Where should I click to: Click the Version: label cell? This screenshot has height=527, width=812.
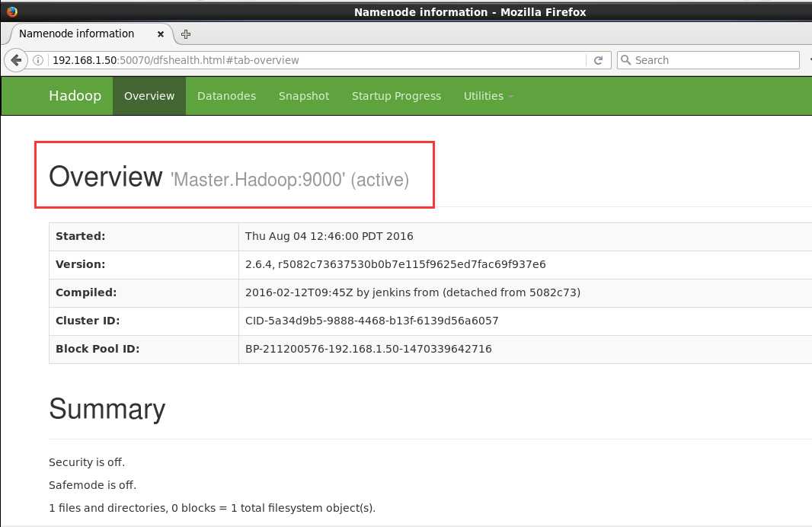click(x=144, y=264)
